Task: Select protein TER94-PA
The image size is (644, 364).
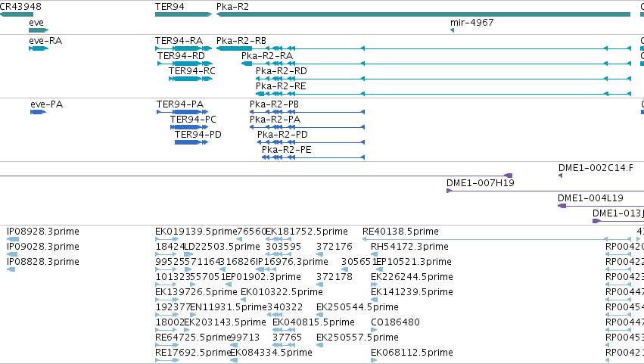Action: (x=180, y=104)
